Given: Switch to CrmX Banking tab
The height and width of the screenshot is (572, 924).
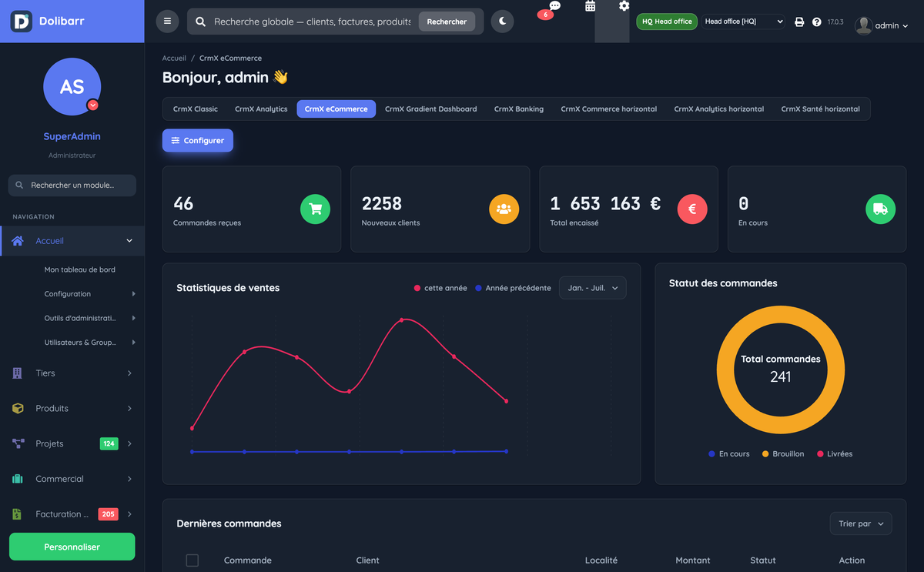Looking at the screenshot, I should pos(519,109).
